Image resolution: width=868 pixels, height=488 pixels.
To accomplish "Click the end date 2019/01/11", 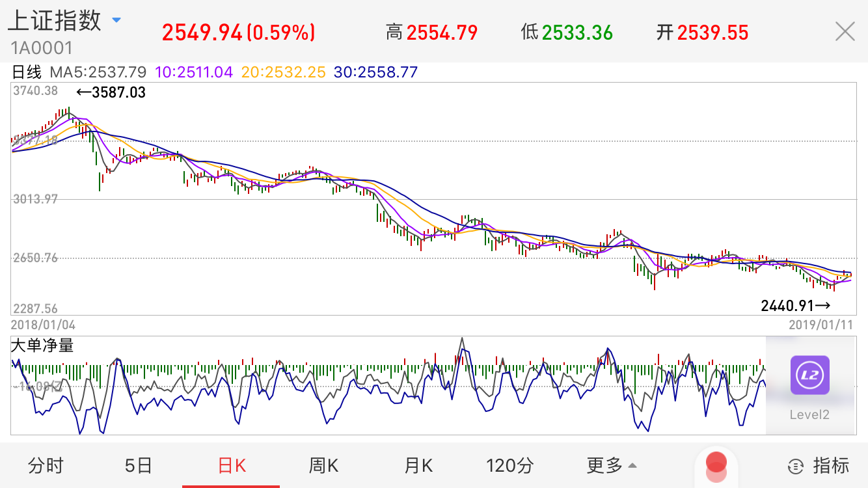I will pos(822,323).
